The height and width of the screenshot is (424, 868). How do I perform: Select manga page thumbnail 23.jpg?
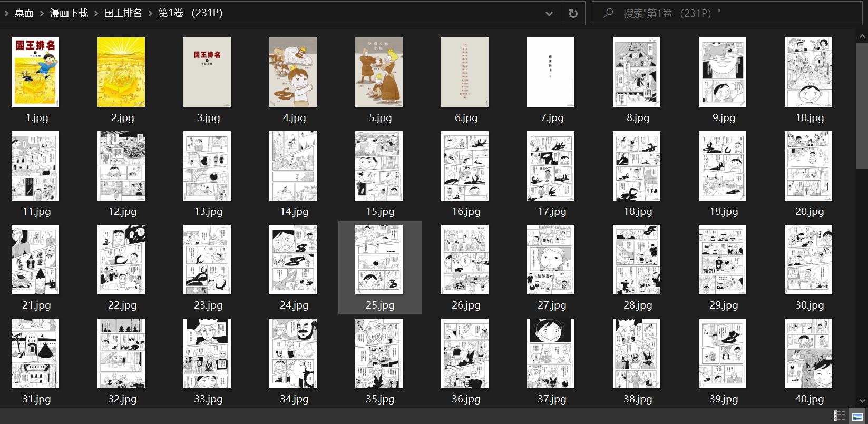tap(208, 260)
